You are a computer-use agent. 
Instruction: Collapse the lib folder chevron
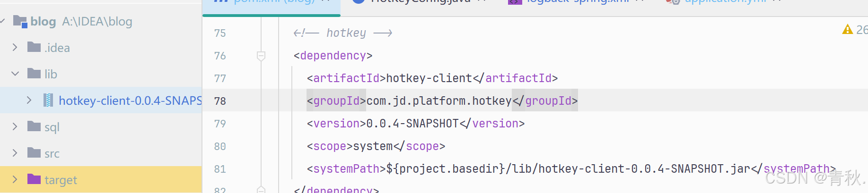click(15, 74)
